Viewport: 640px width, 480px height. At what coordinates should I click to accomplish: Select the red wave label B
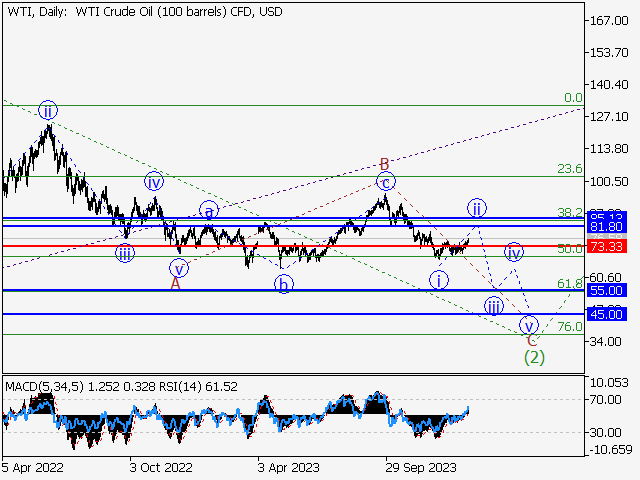[x=384, y=165]
